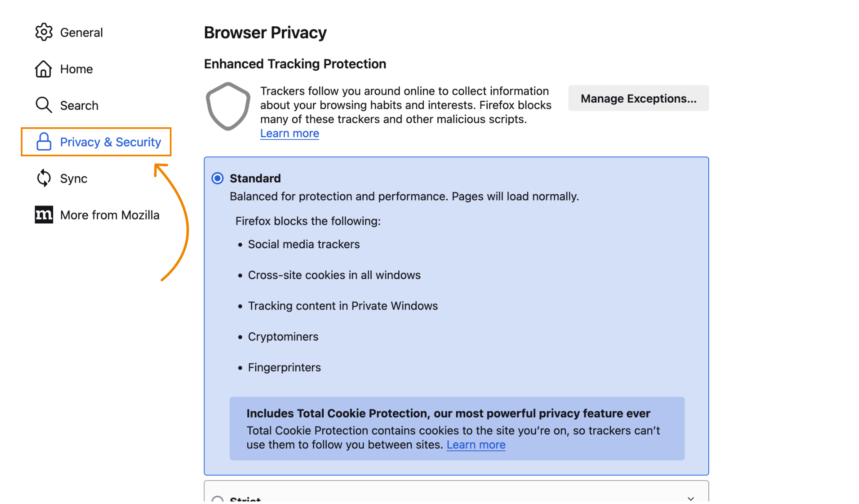Image resolution: width=859 pixels, height=504 pixels.
Task: Open Total Cookie Protection Learn more link
Action: (x=476, y=445)
